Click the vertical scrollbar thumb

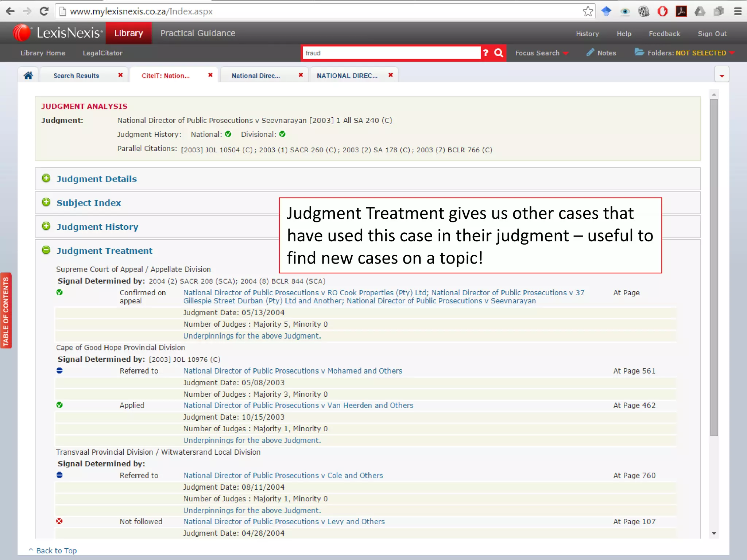coord(714,267)
